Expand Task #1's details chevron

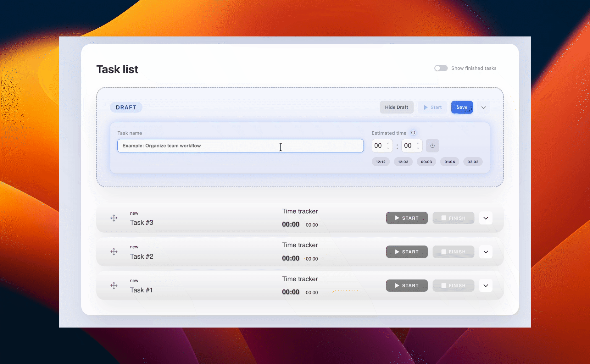tap(486, 285)
